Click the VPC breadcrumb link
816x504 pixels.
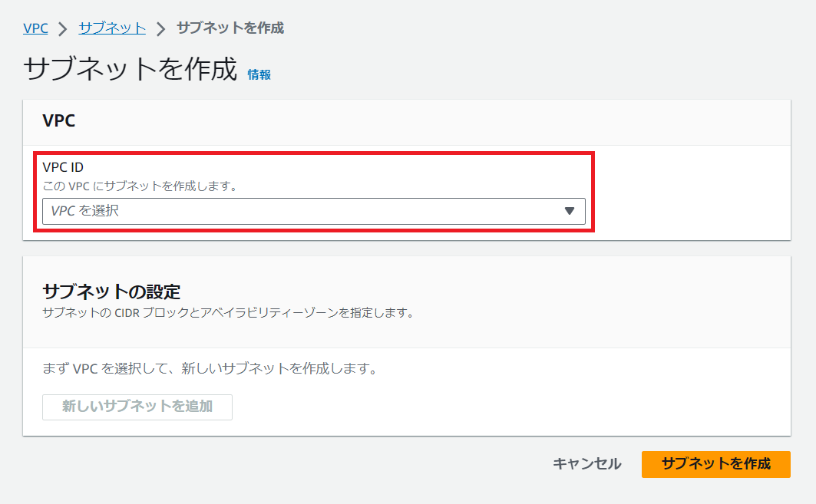(35, 28)
